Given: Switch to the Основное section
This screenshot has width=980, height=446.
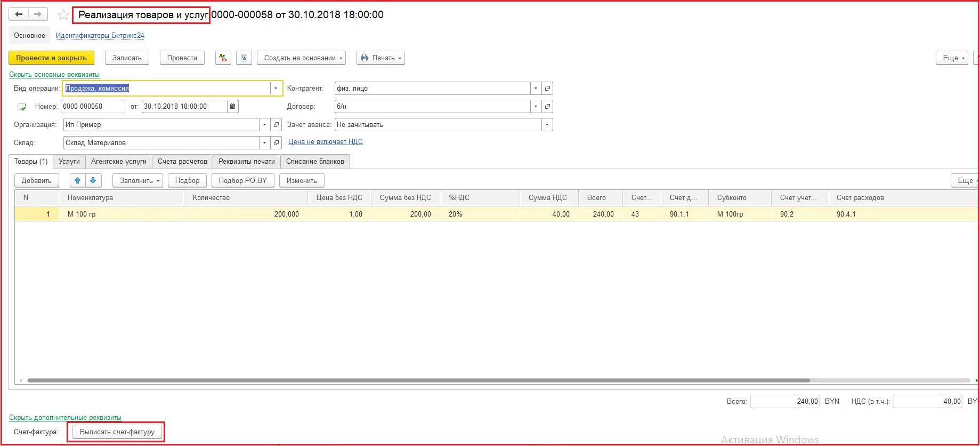Looking at the screenshot, I should coord(29,35).
